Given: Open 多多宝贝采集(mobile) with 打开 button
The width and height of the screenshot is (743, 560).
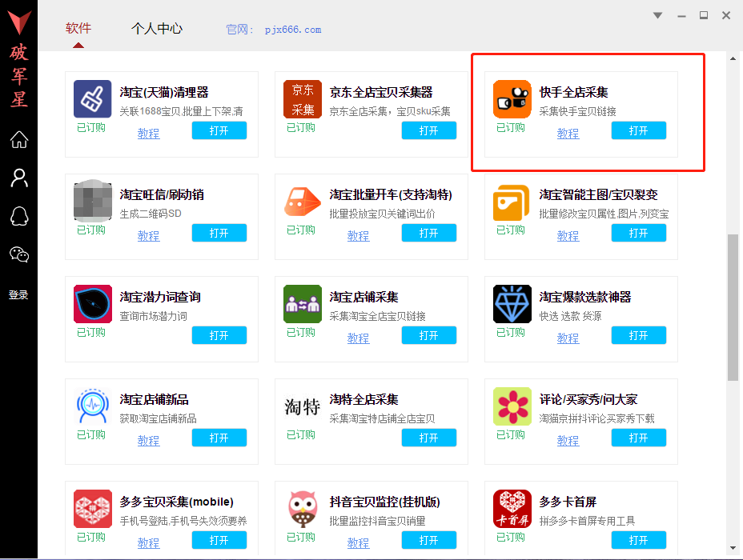Looking at the screenshot, I should click(x=219, y=540).
